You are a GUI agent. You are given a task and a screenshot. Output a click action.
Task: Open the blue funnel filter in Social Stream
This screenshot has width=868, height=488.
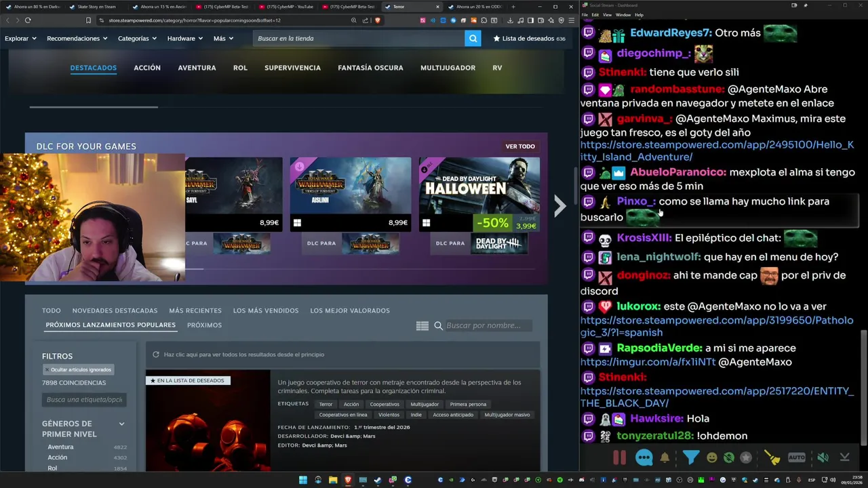pos(690,457)
